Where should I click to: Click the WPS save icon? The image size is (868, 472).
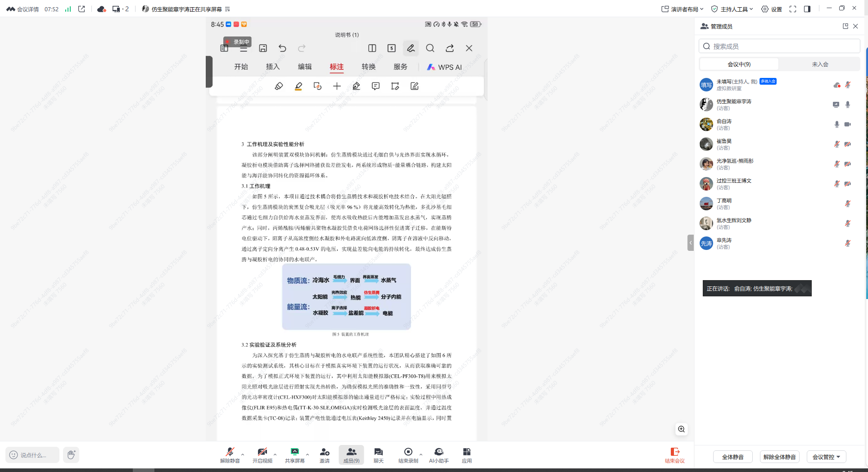[x=263, y=48]
